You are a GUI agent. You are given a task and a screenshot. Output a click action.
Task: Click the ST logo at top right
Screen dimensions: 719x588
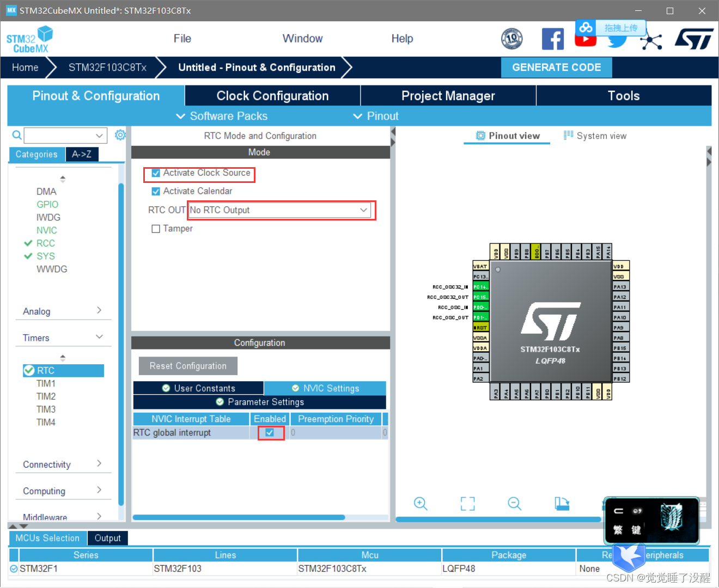pyautogui.click(x=694, y=39)
